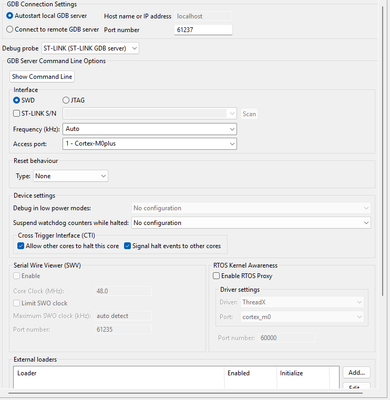Click the Enabled column header
390x400 pixels.
pos(251,373)
